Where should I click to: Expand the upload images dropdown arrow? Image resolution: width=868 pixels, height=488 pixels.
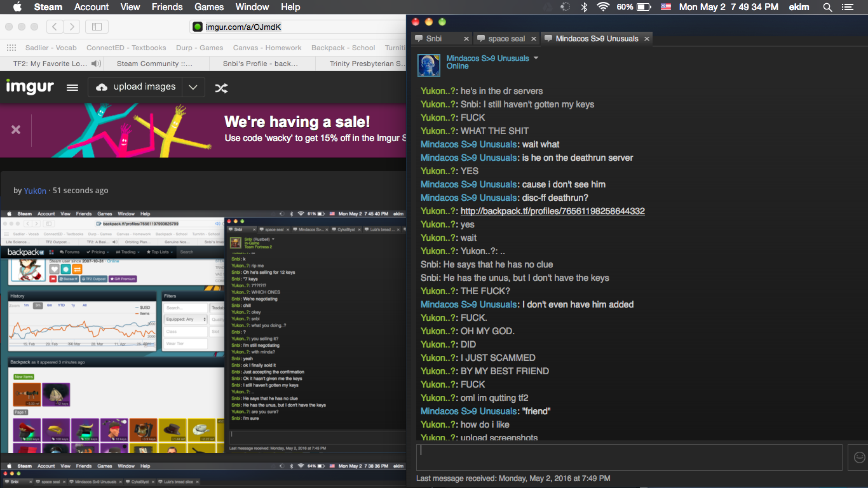pyautogui.click(x=193, y=87)
